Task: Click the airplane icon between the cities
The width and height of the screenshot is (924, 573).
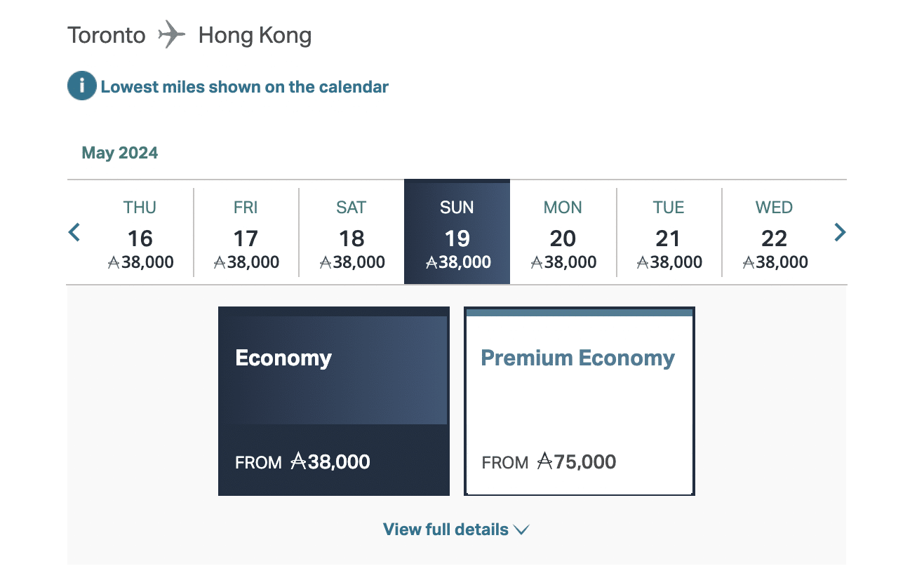Action: click(172, 35)
